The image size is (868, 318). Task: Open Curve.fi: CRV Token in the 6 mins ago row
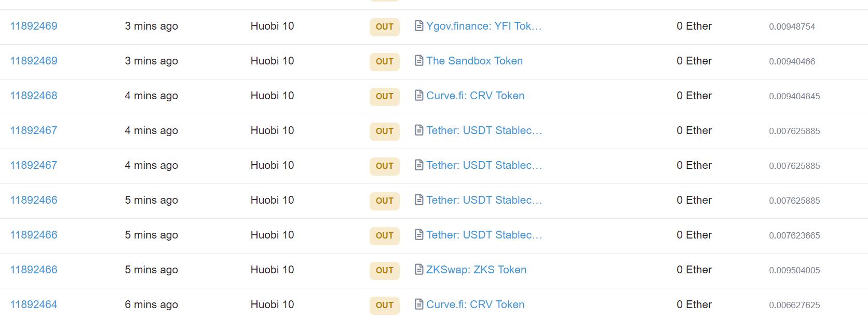(x=475, y=304)
